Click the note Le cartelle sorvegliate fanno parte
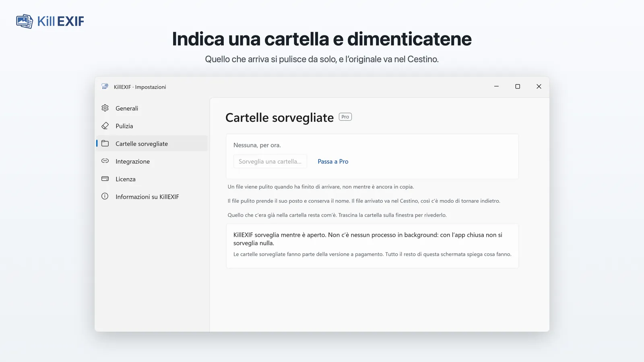This screenshot has width=644, height=362. click(372, 254)
